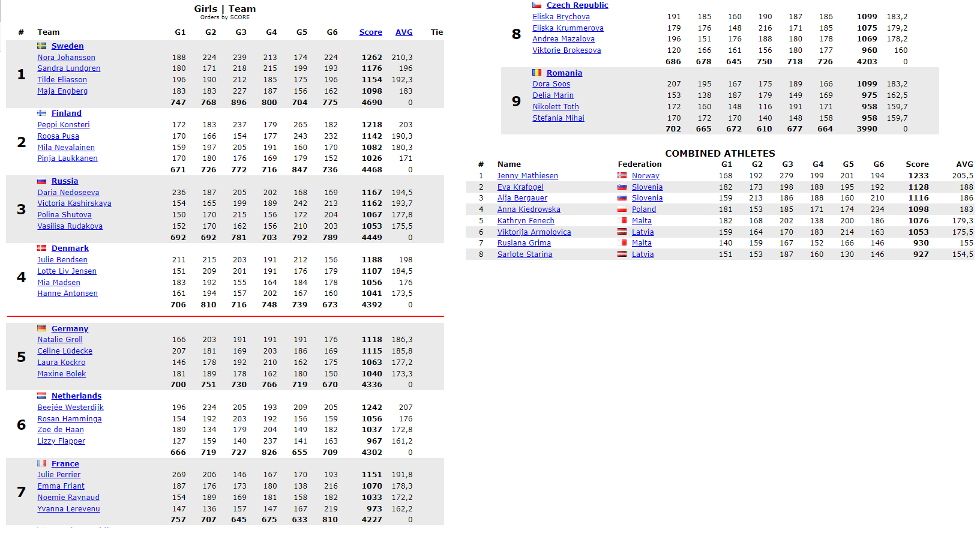
Task: Click the Poland flag icon
Action: (x=622, y=209)
